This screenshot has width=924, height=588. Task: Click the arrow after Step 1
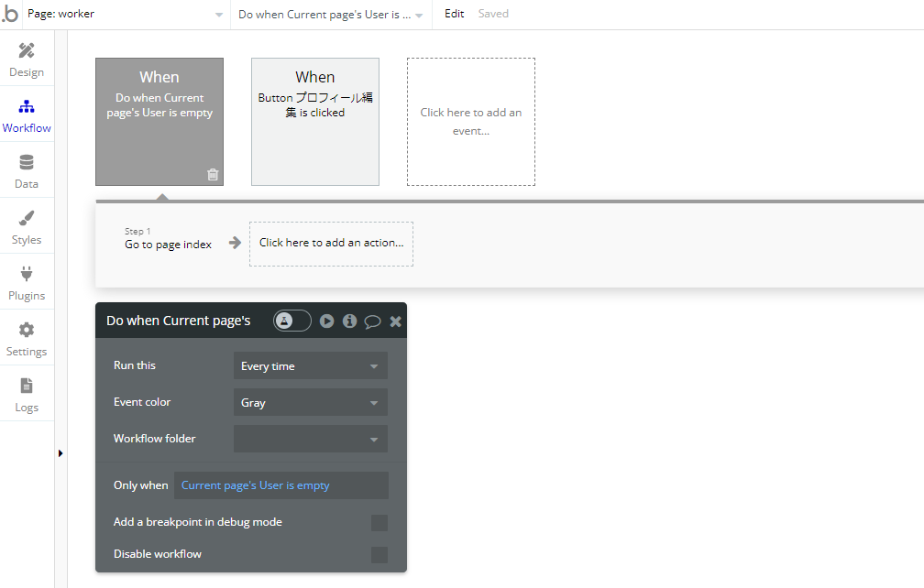coord(235,243)
